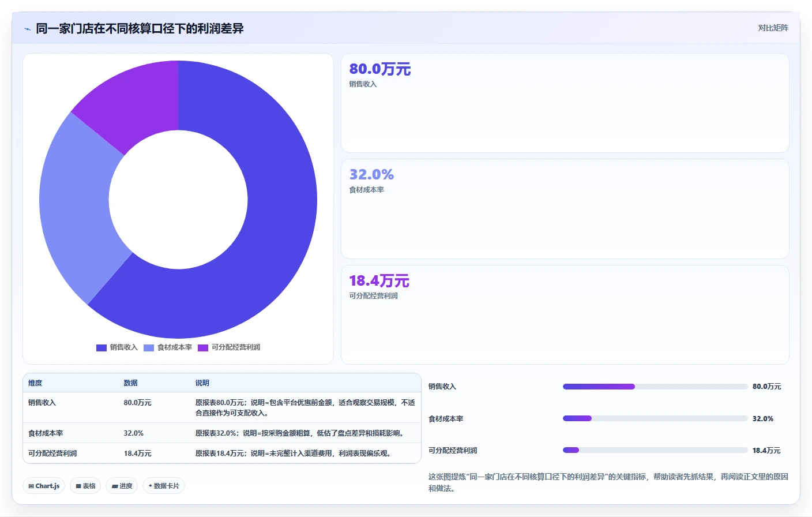Select the 80.0万元 销售收入 card

coord(565,103)
